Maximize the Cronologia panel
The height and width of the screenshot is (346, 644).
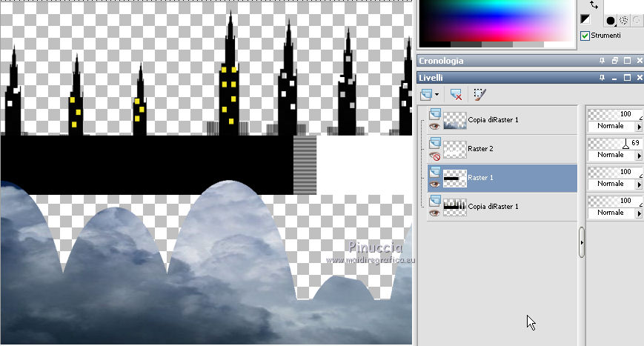click(x=627, y=61)
